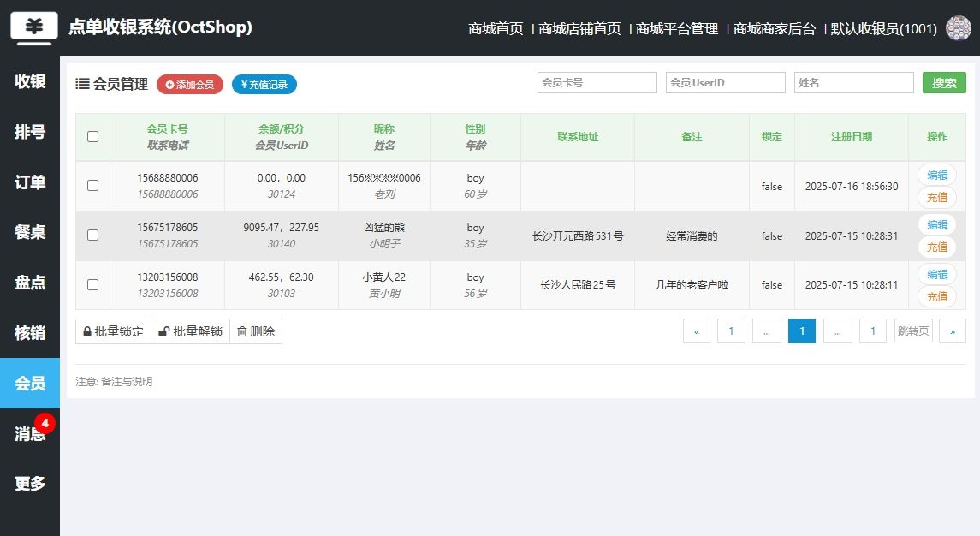Go to next page with » button
Image resolution: width=980 pixels, height=536 pixels.
953,331
